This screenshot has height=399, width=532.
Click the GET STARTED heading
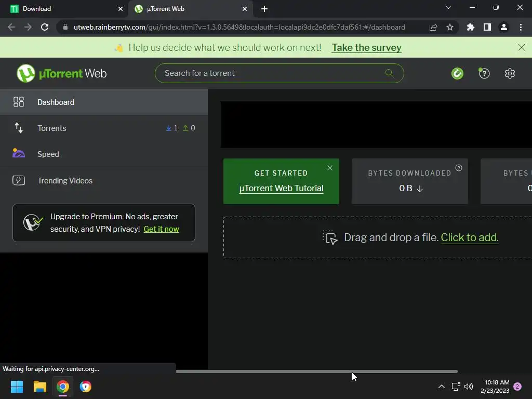(x=281, y=173)
